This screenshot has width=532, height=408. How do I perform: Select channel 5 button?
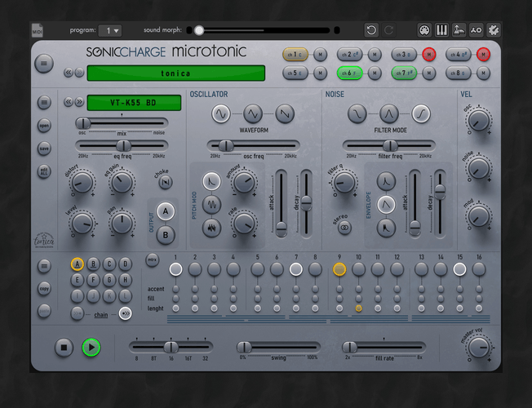click(295, 73)
